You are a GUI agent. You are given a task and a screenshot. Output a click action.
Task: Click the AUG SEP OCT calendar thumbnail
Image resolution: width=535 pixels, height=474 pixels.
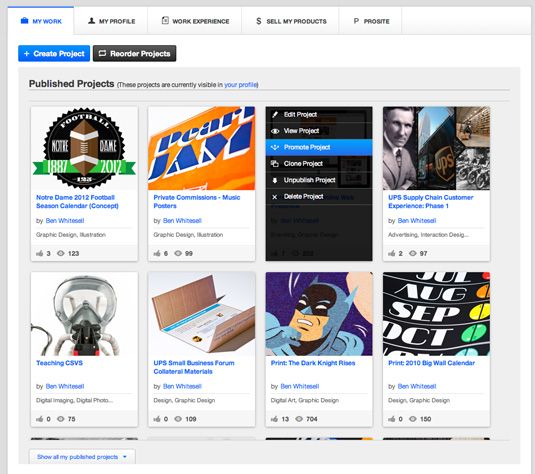tap(436, 314)
